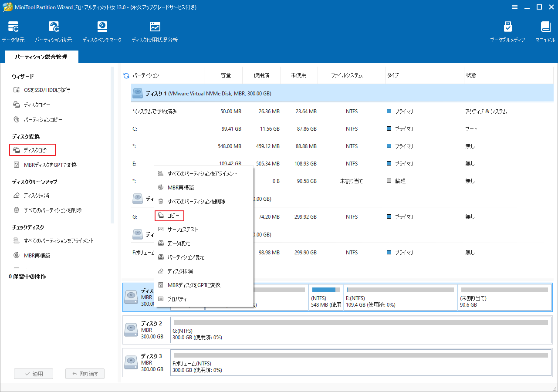Refresh the partition list
Image resolution: width=558 pixels, height=392 pixels.
(x=126, y=74)
